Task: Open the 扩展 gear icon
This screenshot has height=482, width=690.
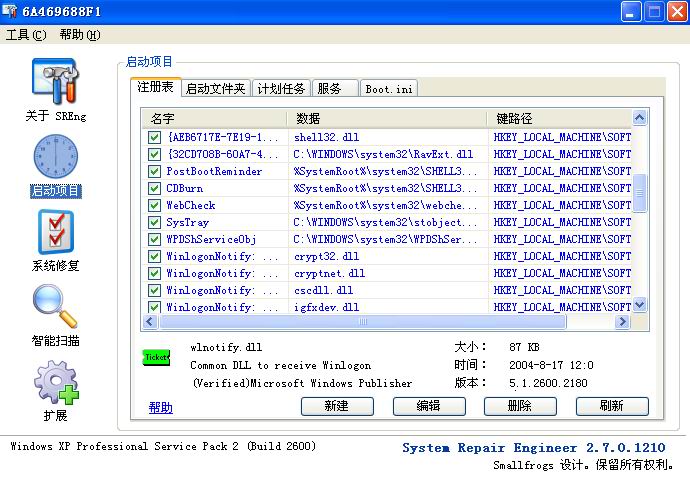Action: coord(55,382)
